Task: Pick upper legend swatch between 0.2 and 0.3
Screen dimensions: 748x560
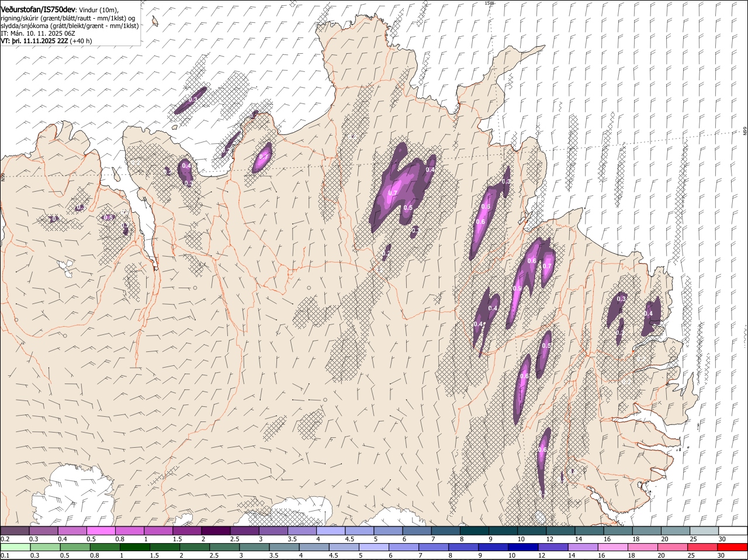Action: tap(15, 531)
